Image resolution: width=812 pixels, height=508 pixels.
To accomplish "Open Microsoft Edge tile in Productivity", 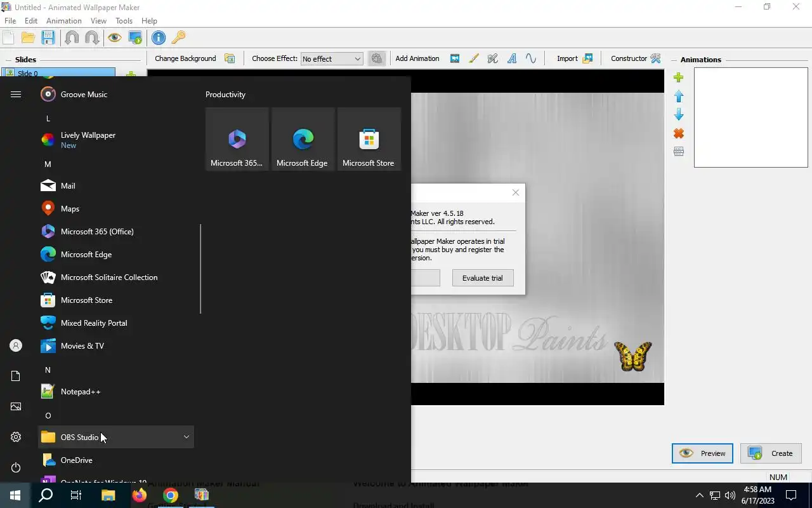I will point(303,138).
